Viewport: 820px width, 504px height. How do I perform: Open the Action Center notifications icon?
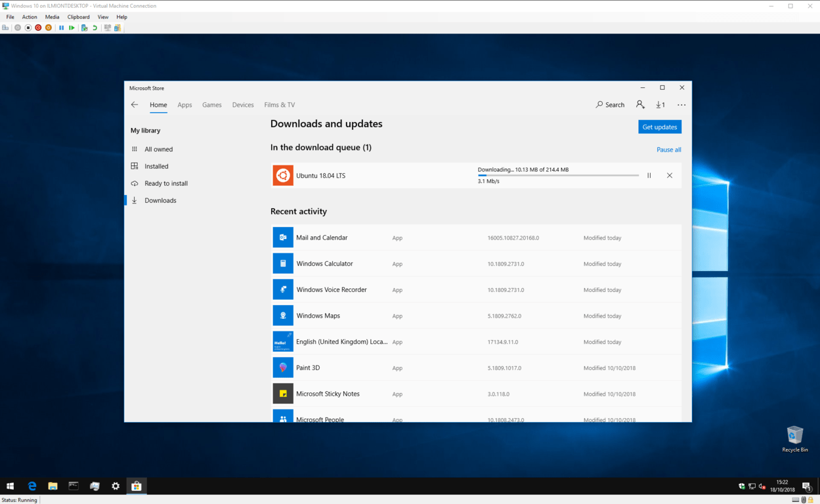[x=807, y=486]
